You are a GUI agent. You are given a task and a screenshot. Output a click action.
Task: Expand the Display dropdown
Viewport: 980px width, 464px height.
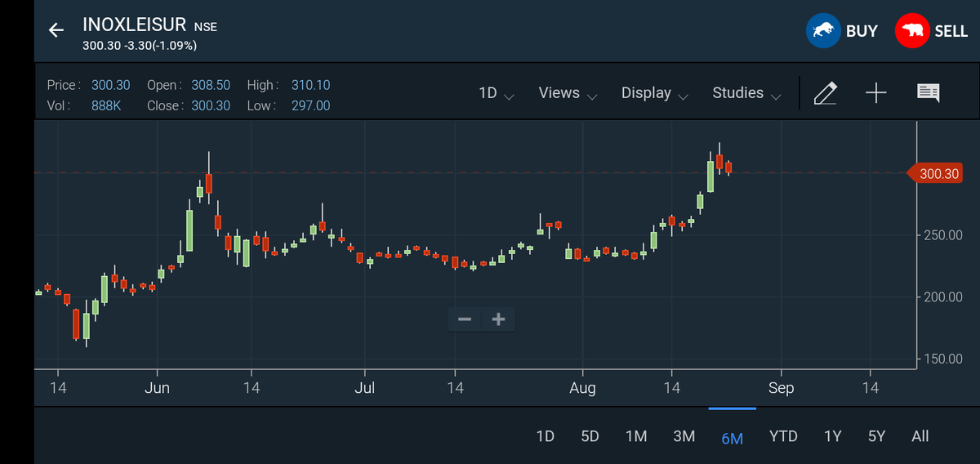[656, 93]
